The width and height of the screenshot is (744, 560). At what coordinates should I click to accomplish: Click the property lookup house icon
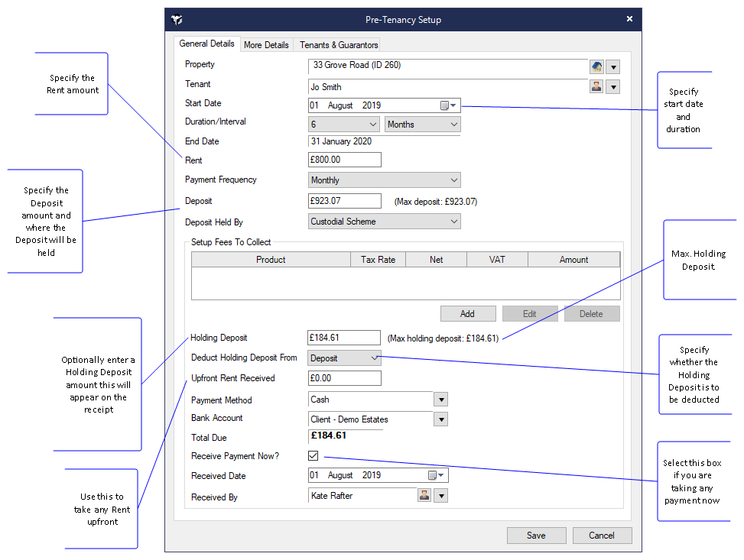coord(596,67)
